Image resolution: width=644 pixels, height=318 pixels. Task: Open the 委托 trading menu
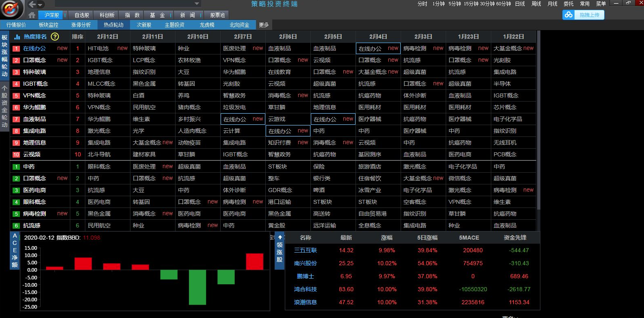click(568, 4)
